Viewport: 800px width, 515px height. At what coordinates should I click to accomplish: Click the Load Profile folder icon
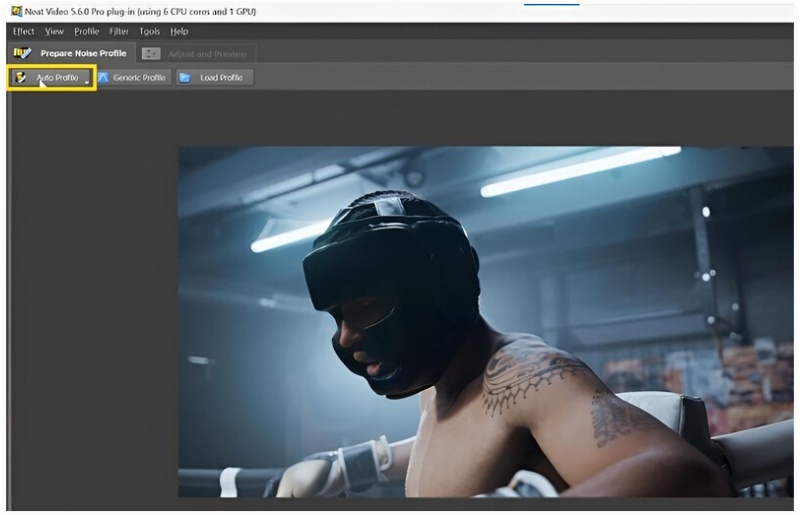point(185,78)
